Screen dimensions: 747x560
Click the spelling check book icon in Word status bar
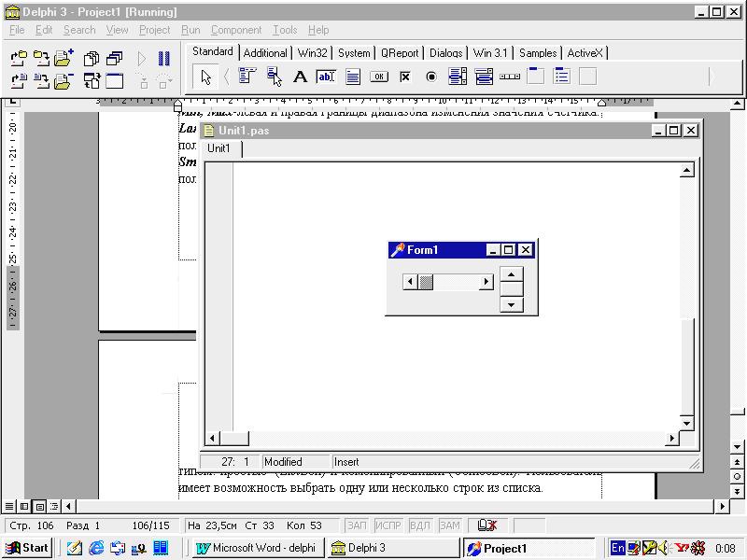click(x=487, y=525)
